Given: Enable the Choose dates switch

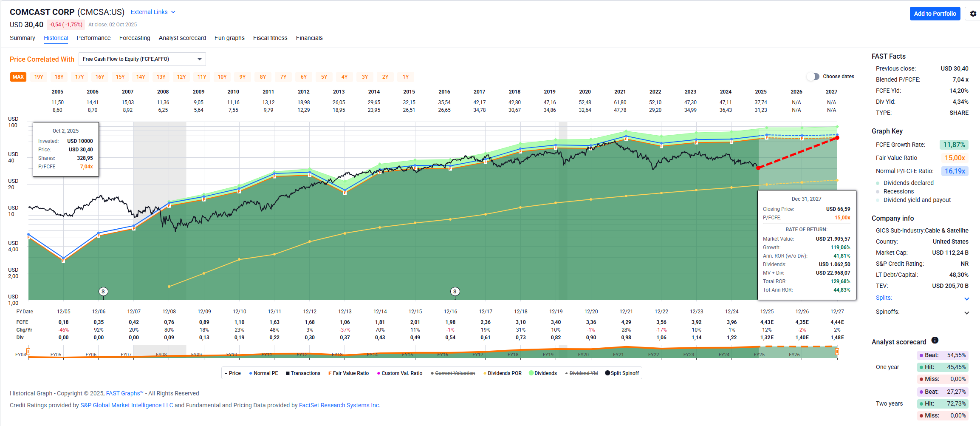Looking at the screenshot, I should click(813, 77).
